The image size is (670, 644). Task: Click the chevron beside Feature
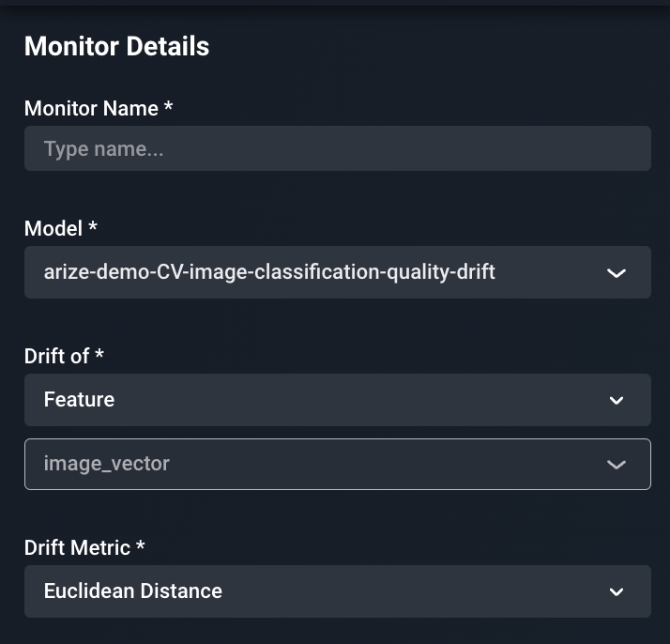click(x=617, y=401)
